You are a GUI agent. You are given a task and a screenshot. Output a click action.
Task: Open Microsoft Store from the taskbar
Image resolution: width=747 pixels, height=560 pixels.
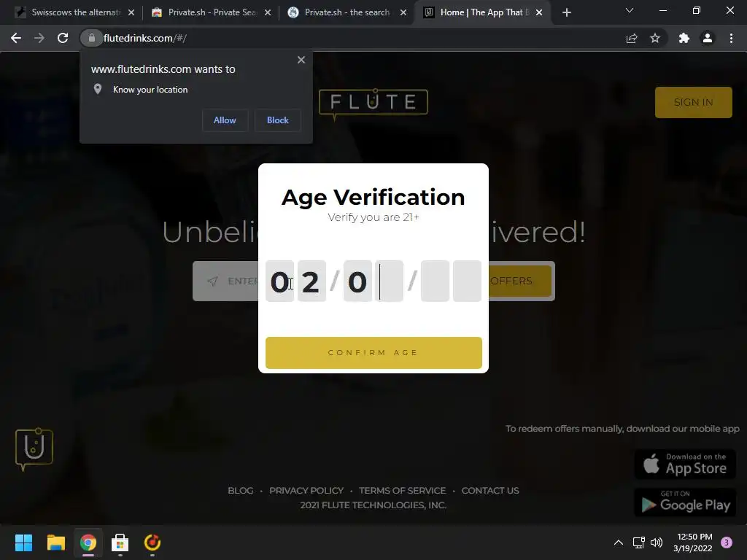click(x=120, y=542)
